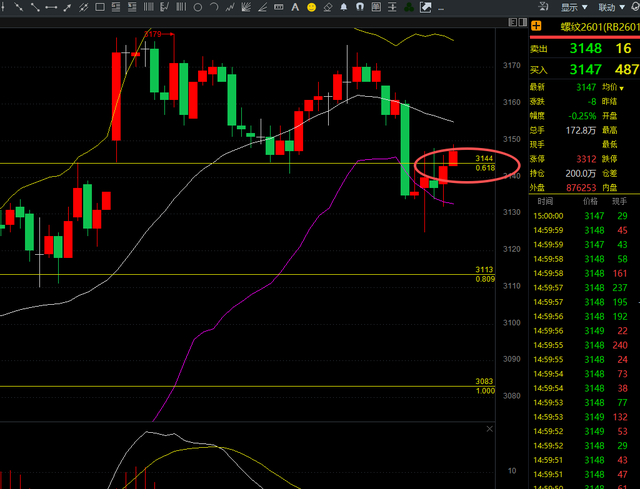
Task: Select the zigzag wave line tool
Action: pos(230,7)
